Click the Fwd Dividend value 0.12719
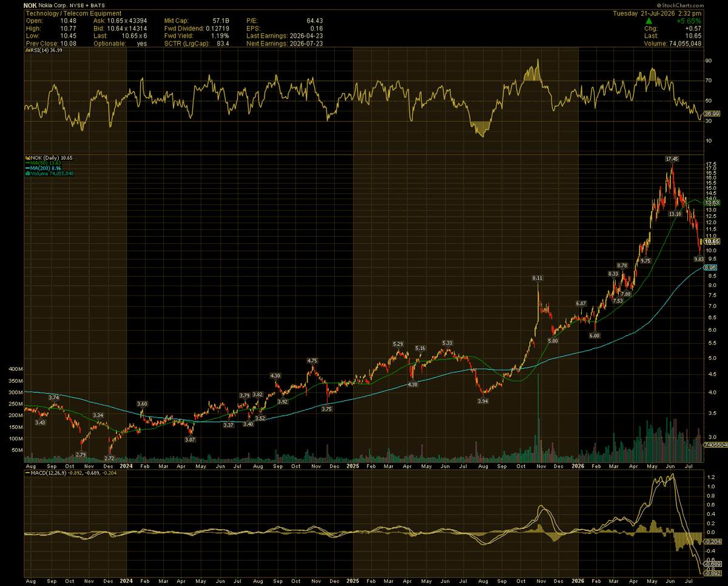Screen dimensions: 728x586 point(218,28)
